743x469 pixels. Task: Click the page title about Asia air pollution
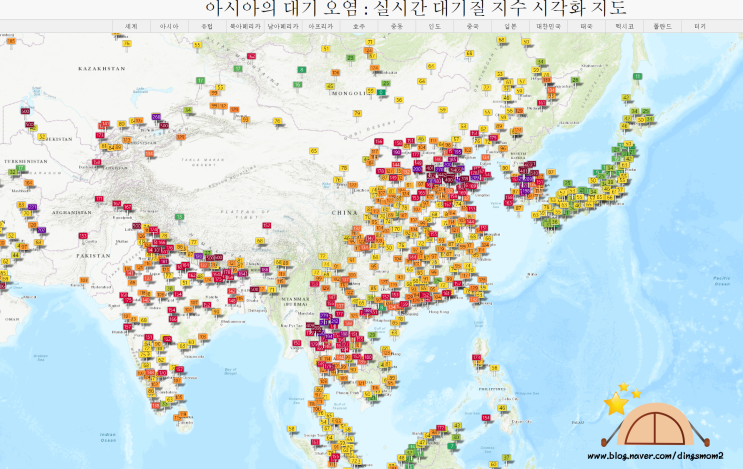(x=416, y=8)
